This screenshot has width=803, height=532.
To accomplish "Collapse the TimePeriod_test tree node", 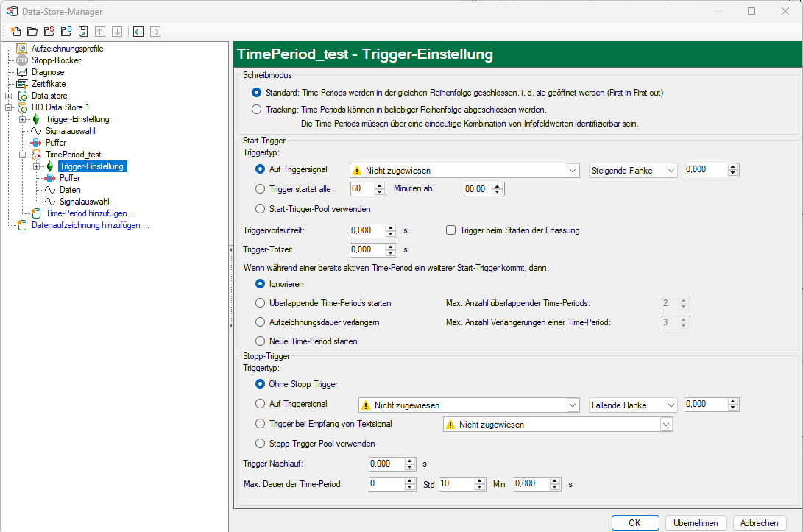I will point(23,155).
